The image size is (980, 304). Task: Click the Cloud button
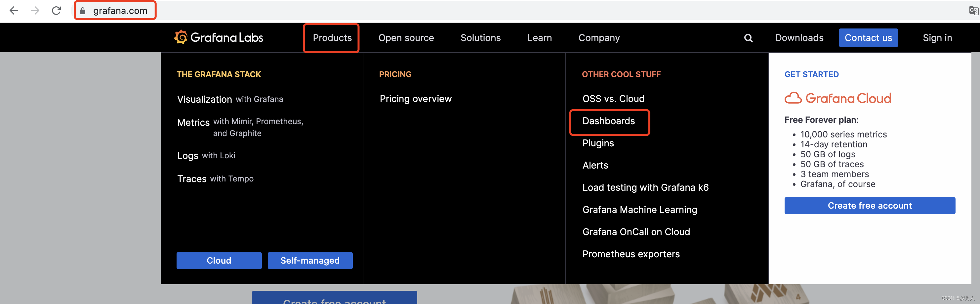tap(219, 261)
